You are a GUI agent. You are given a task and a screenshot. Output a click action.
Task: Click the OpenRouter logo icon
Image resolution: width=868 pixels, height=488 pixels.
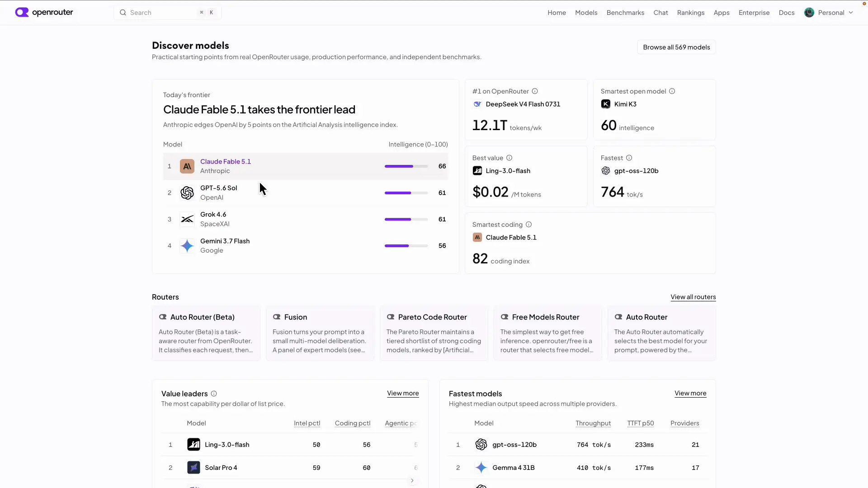[x=22, y=12]
